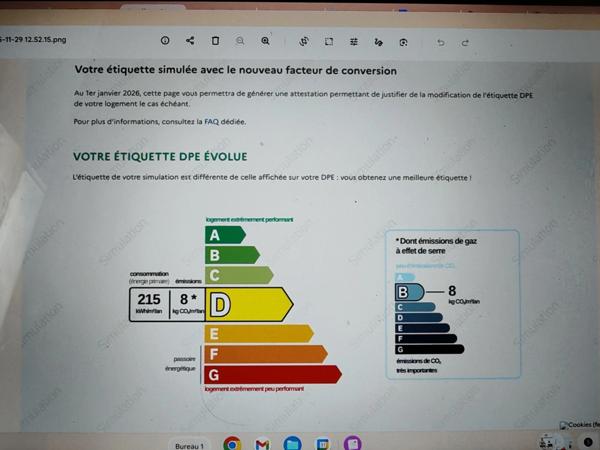The image size is (600, 450).
Task: Zoom out using the magnifier minus icon
Action: click(240, 41)
